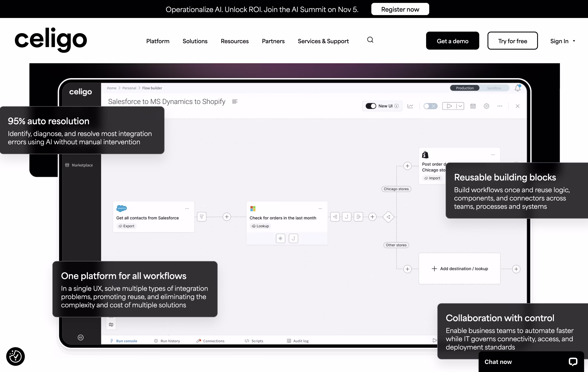Click the Get a demo button
The height and width of the screenshot is (372, 588).
click(x=452, y=41)
